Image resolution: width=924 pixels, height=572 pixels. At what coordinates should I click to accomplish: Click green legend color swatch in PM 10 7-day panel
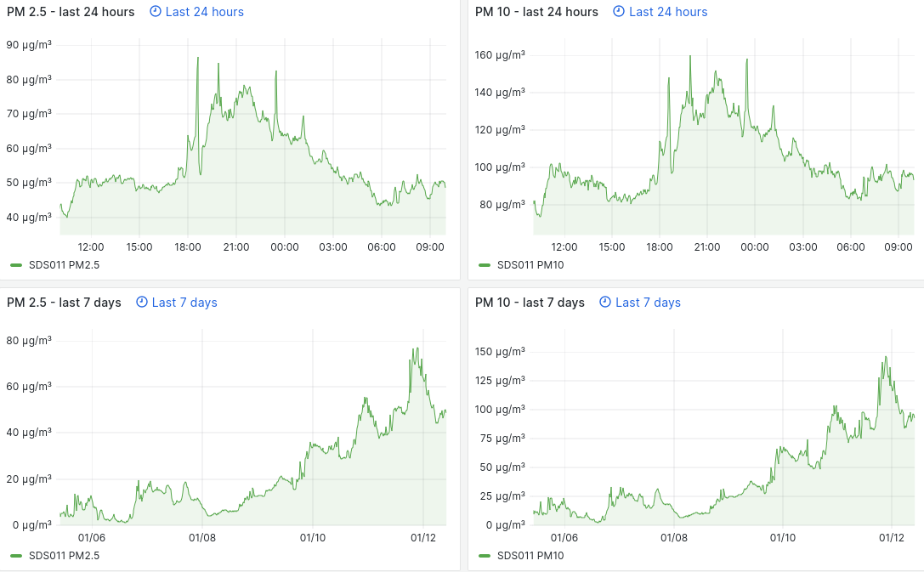pyautogui.click(x=485, y=556)
